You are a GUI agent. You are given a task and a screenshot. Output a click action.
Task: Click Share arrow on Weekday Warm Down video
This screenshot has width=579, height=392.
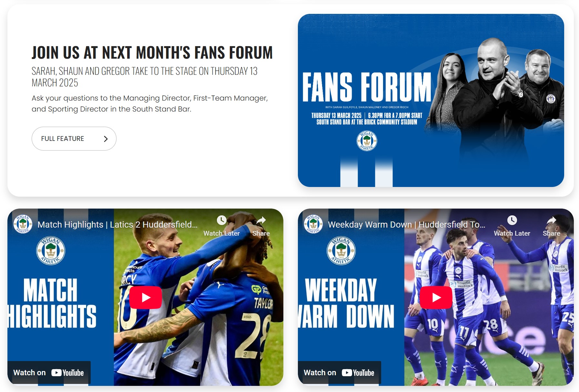[x=551, y=220]
